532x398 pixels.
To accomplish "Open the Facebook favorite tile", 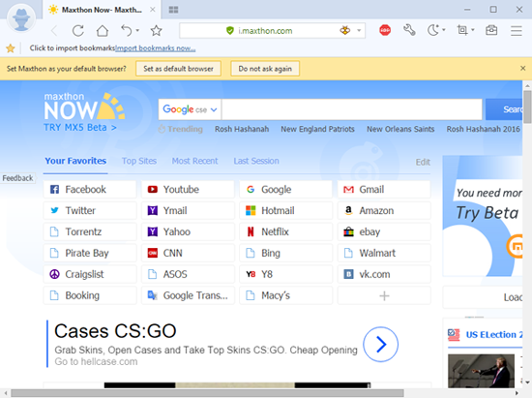I will (90, 190).
